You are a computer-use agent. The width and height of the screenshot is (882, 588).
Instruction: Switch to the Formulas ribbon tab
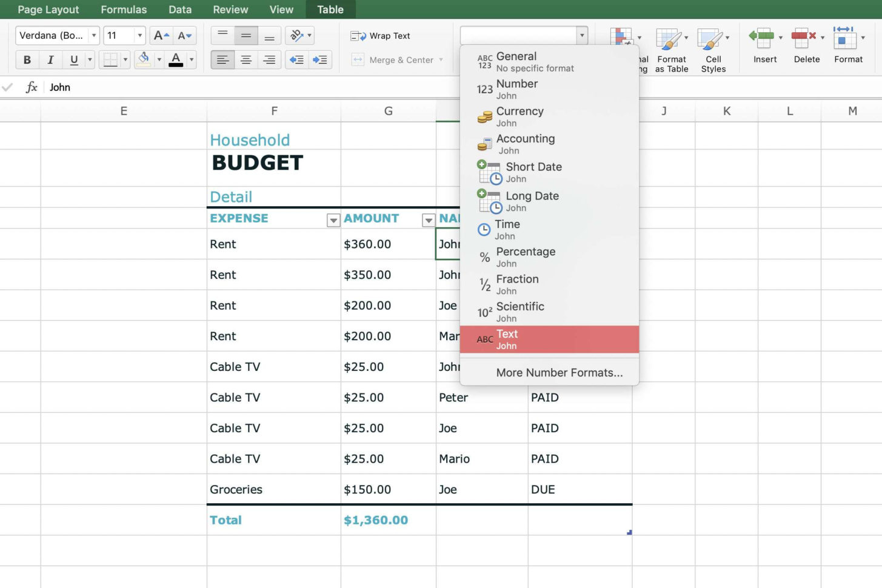click(124, 9)
